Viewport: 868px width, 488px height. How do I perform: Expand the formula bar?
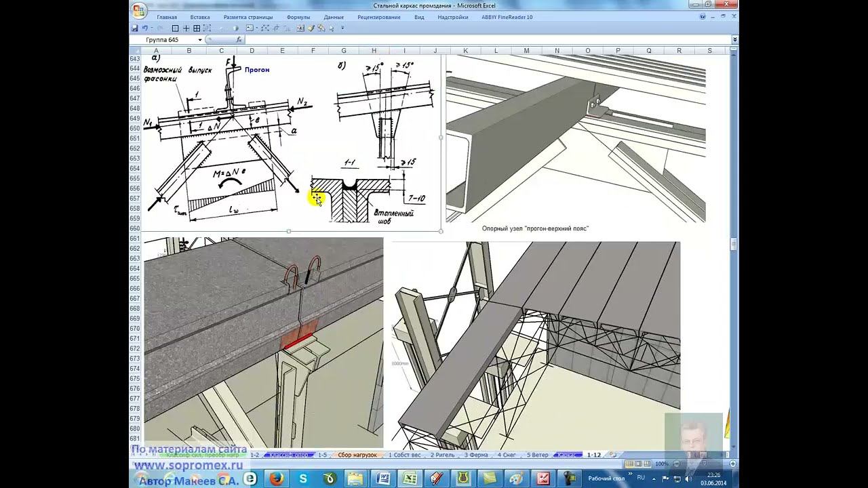734,40
